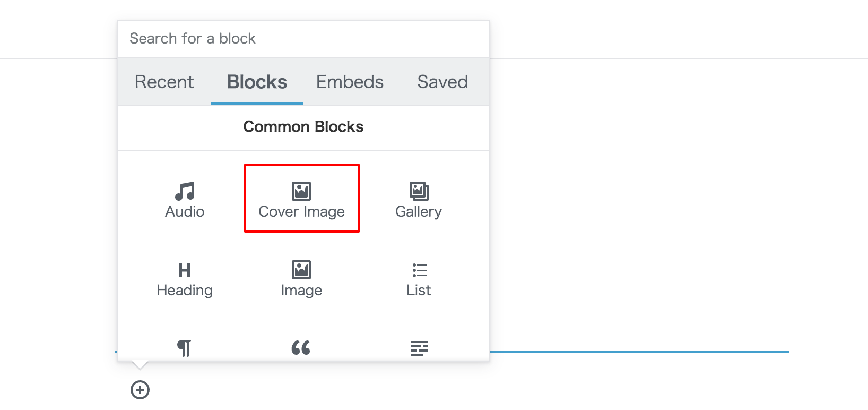The width and height of the screenshot is (868, 410).
Task: Open the Recent blocks tab
Action: [164, 82]
